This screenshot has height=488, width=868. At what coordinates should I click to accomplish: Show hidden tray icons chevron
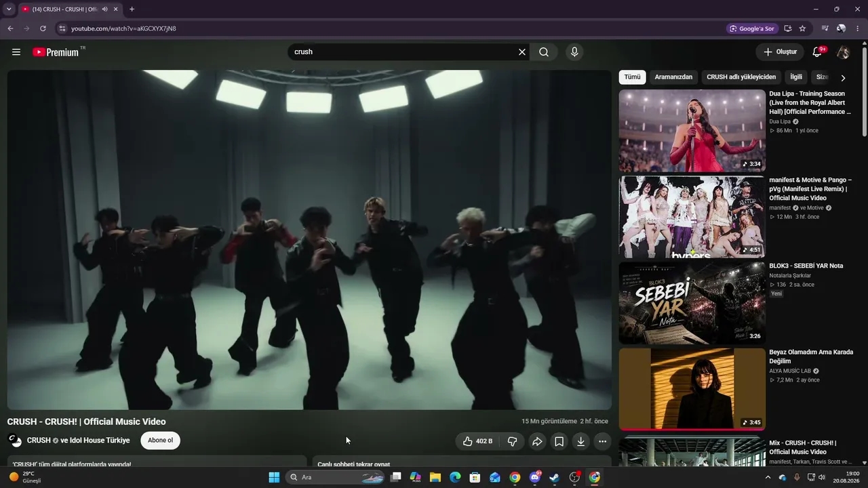click(x=768, y=477)
